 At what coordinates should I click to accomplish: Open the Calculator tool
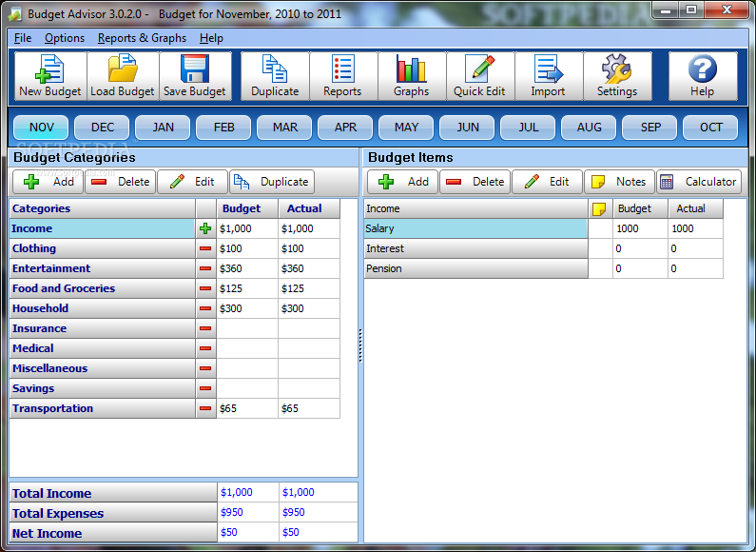pyautogui.click(x=699, y=182)
